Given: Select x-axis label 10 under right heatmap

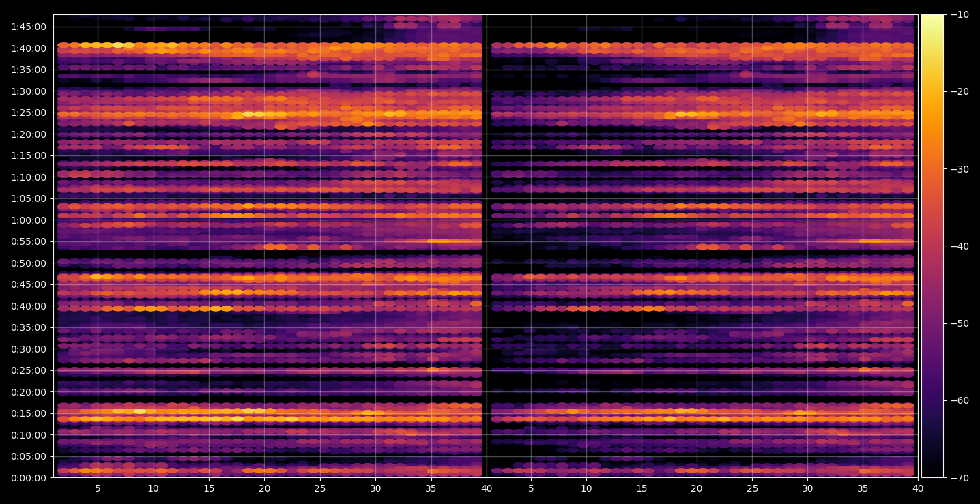Looking at the screenshot, I should point(586,489).
